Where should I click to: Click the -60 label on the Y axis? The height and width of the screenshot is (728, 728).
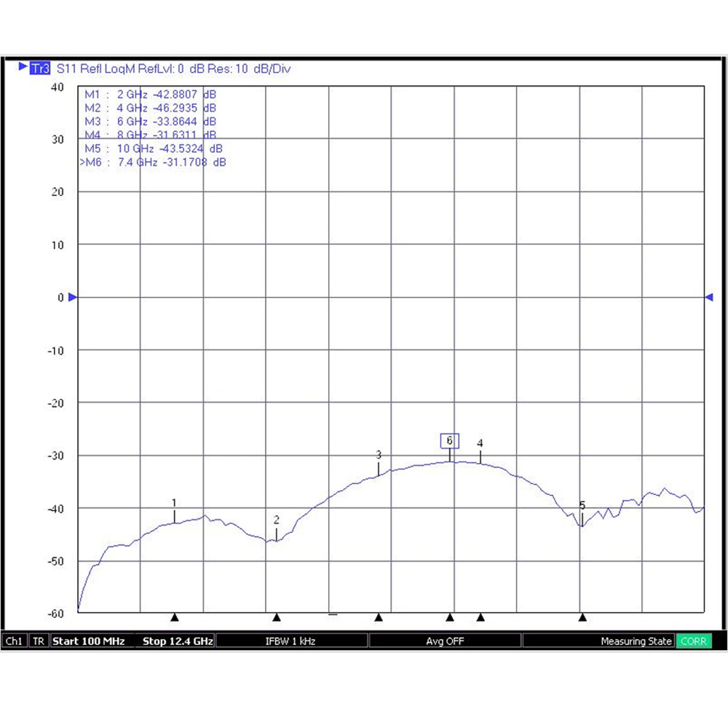55,613
